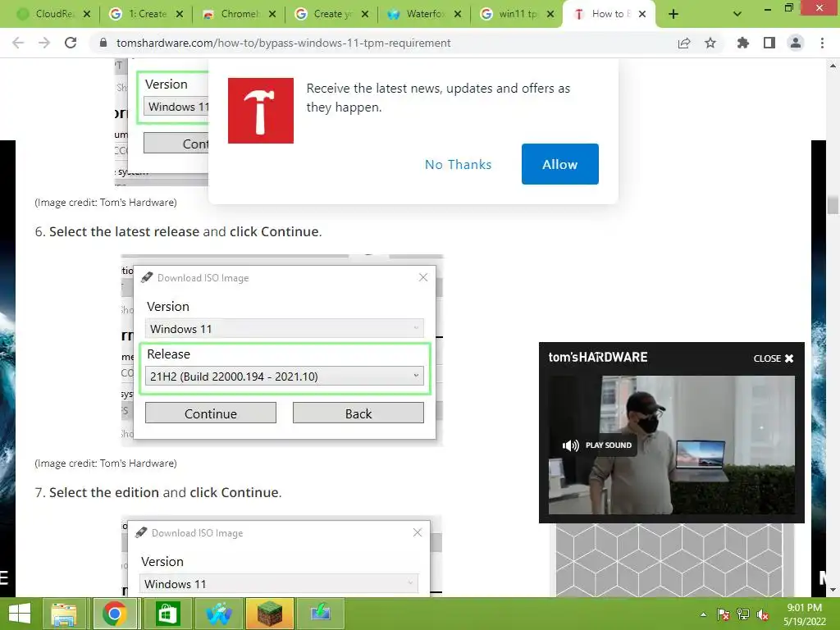
Task: Switch to the CloudRe browser tab
Action: pyautogui.click(x=46, y=14)
